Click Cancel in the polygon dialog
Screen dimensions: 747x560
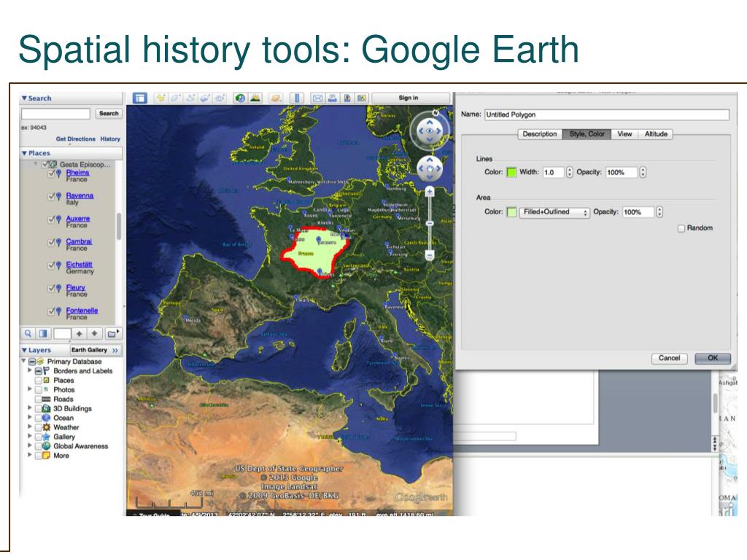[669, 358]
